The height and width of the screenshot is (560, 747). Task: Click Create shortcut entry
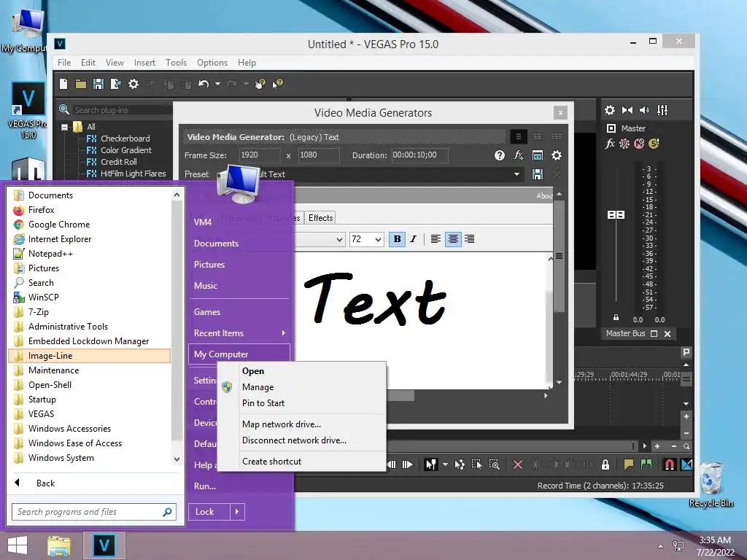271,462
